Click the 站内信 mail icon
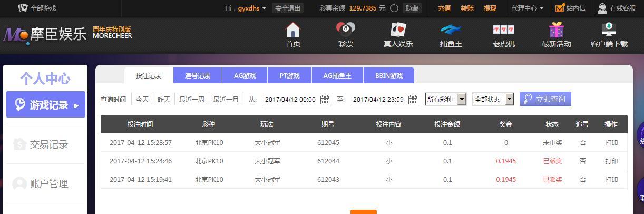644x214 pixels. click(560, 8)
